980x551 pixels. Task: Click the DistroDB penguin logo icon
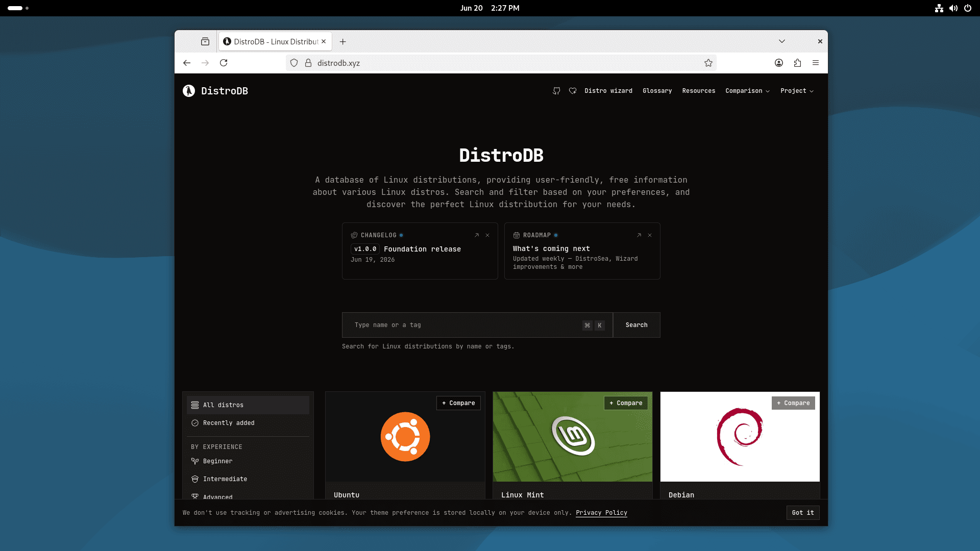pos(189,91)
